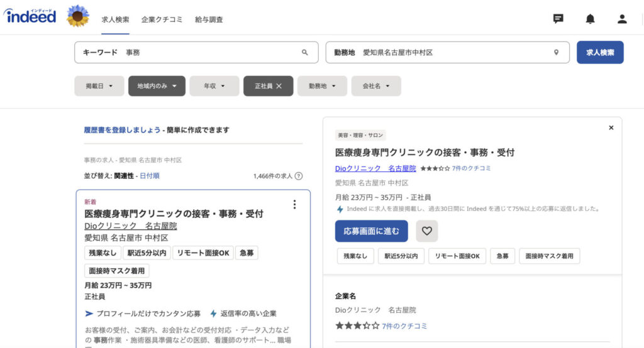Go to the 企業クチコミ tab
644x348 pixels.
162,19
